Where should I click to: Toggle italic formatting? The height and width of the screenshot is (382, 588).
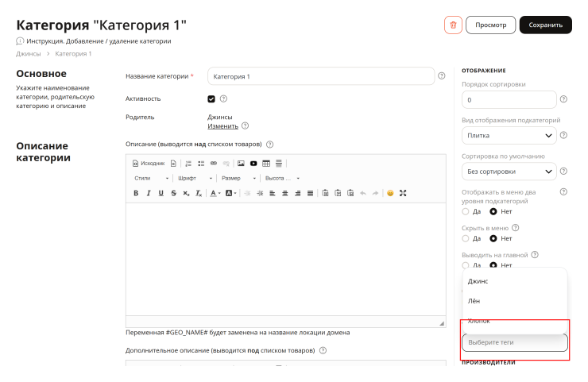click(x=149, y=193)
